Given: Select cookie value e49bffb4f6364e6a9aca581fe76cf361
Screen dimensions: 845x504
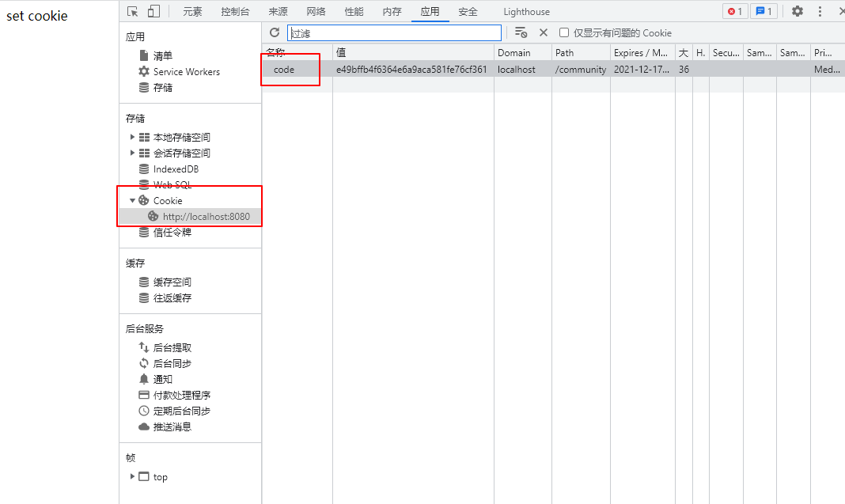Looking at the screenshot, I should pos(413,70).
